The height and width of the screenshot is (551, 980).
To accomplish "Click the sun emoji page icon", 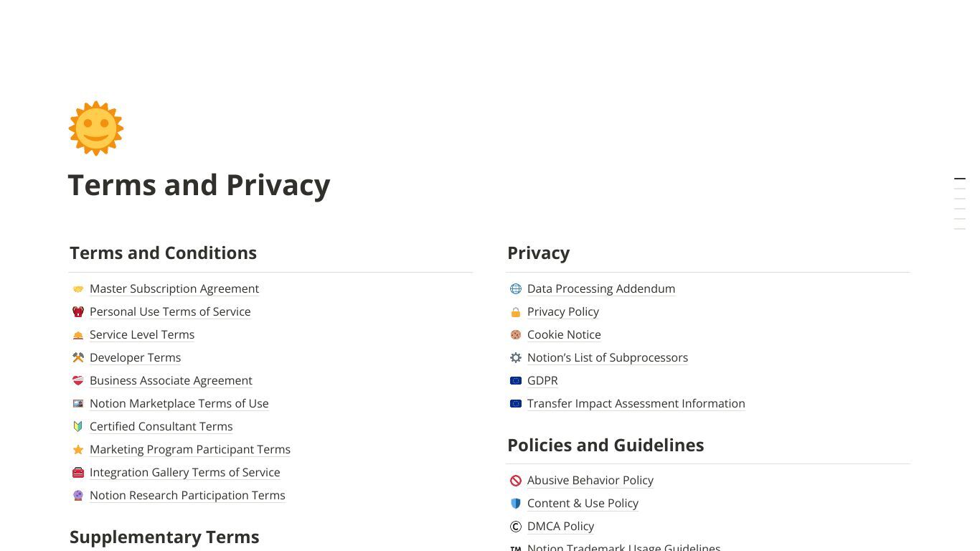I will click(96, 128).
